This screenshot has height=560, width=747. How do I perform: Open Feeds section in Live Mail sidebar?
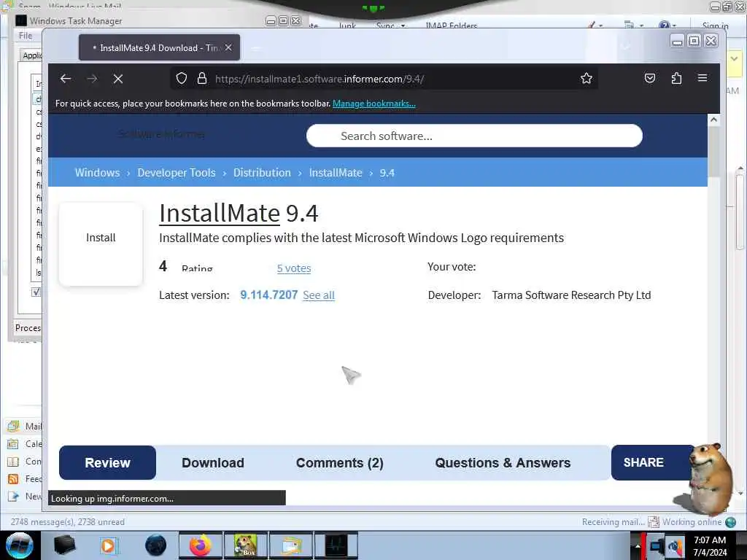tap(26, 479)
